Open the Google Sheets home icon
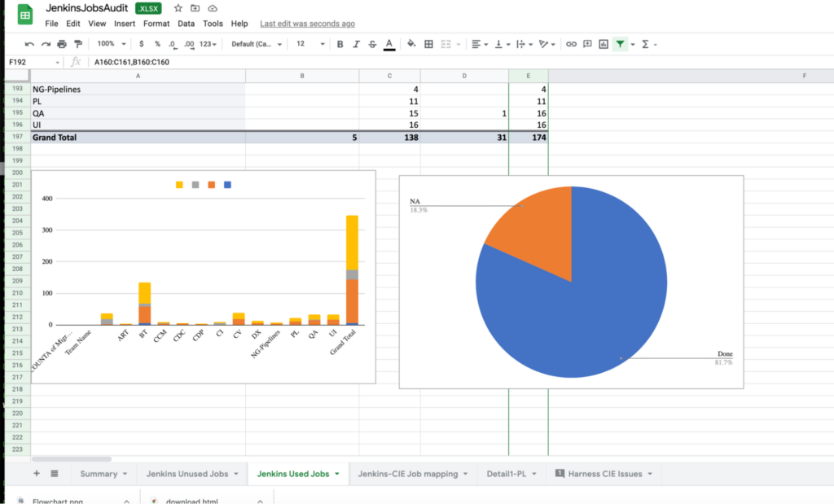 [24, 15]
